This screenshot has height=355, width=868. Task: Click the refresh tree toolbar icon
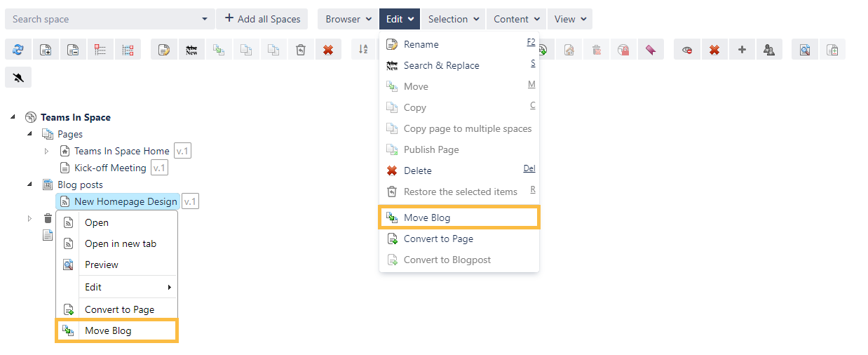click(x=18, y=49)
